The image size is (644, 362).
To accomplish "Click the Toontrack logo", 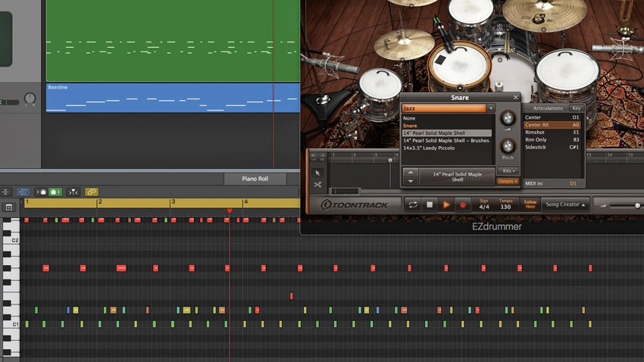I will coord(354,204).
